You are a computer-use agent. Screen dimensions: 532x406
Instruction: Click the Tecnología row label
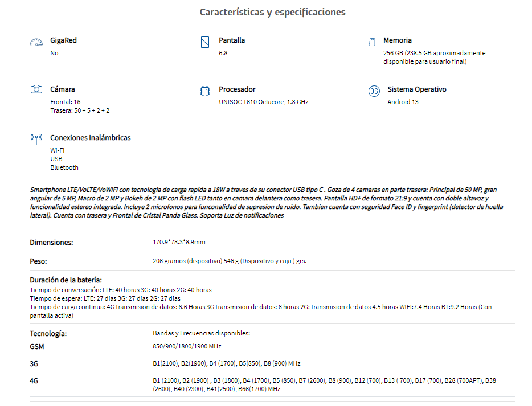tap(48, 334)
